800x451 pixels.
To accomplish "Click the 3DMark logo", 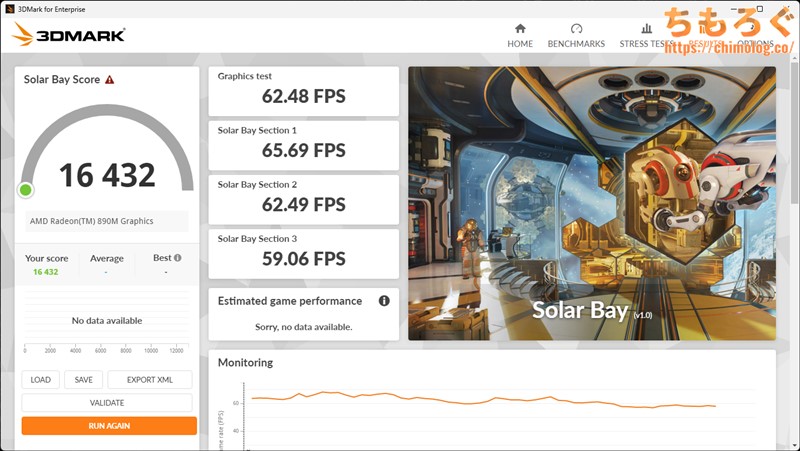I will coord(69,35).
